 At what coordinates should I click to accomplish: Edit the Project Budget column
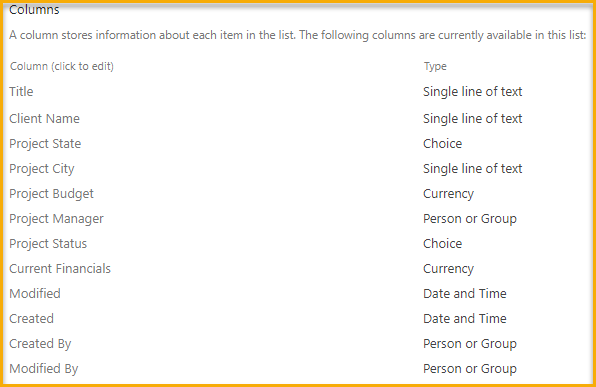coord(51,194)
